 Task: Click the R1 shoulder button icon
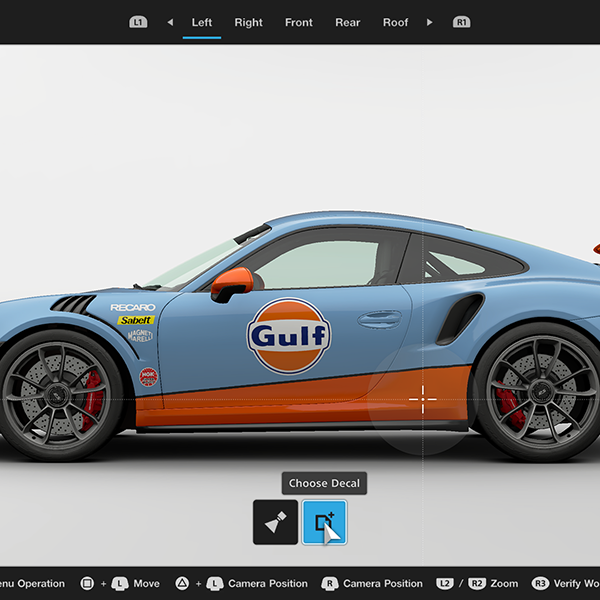(x=461, y=22)
